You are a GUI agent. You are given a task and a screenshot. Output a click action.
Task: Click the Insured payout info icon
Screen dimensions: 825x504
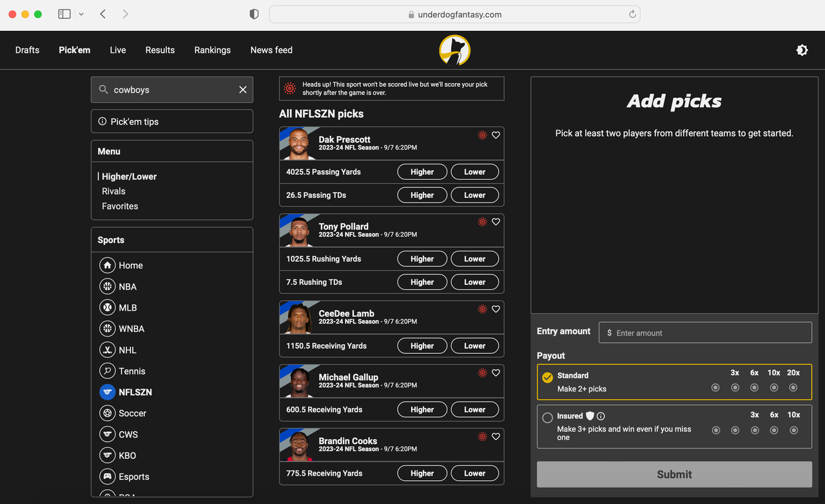coord(601,416)
